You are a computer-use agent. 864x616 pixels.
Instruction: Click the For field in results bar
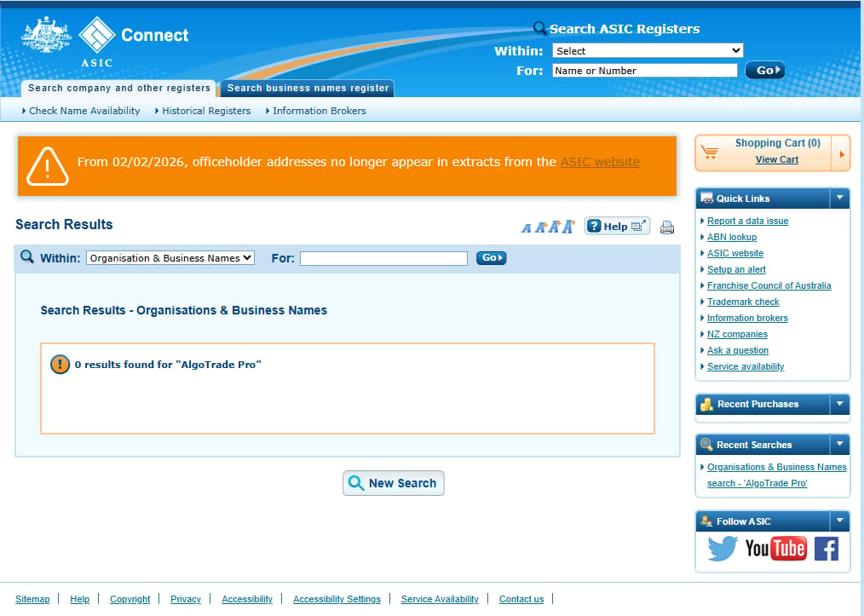coord(383,258)
